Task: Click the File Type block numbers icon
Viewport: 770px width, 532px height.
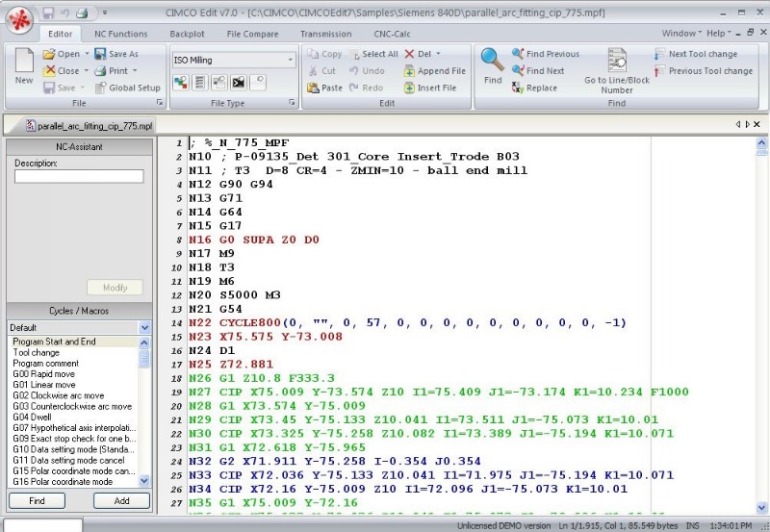Action: click(200, 83)
